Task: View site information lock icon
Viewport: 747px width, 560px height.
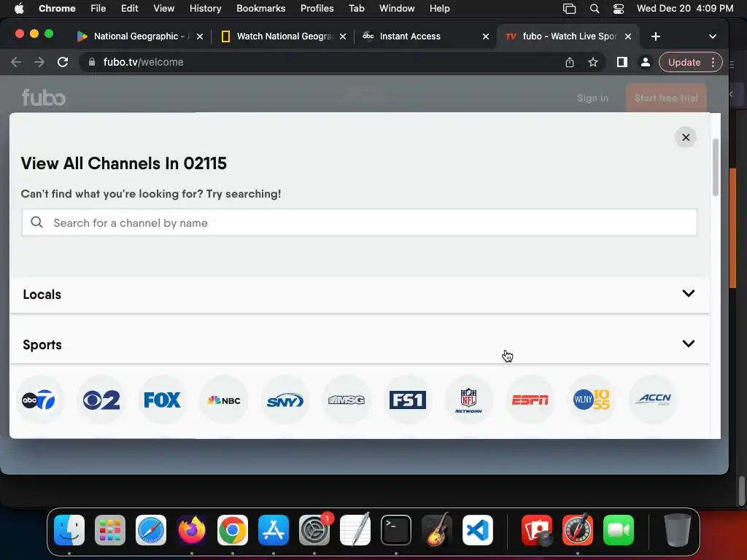Action: click(x=92, y=62)
